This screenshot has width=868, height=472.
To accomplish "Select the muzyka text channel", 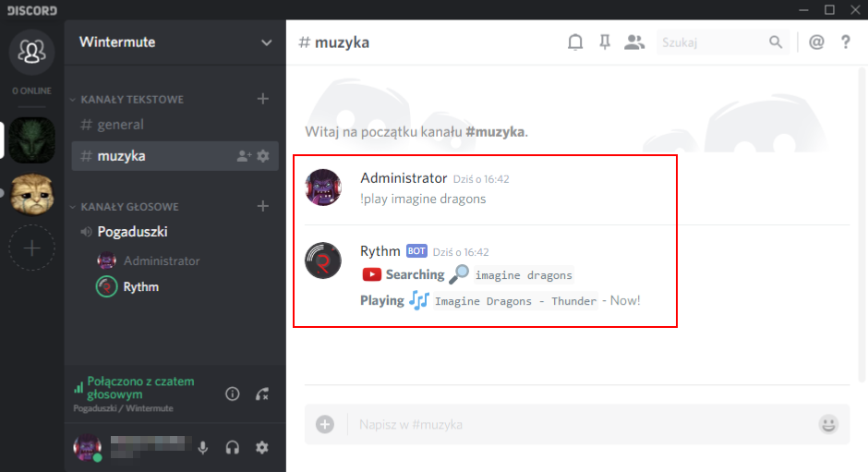I will pos(175,156).
